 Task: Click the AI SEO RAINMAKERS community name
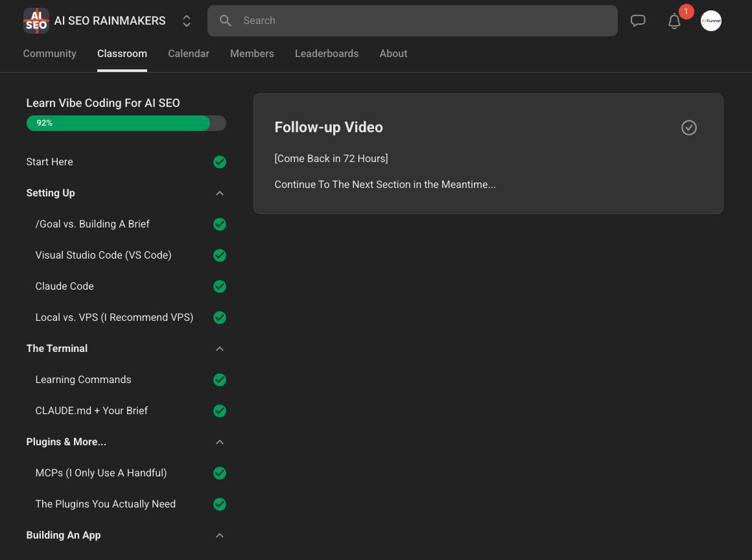pos(110,21)
